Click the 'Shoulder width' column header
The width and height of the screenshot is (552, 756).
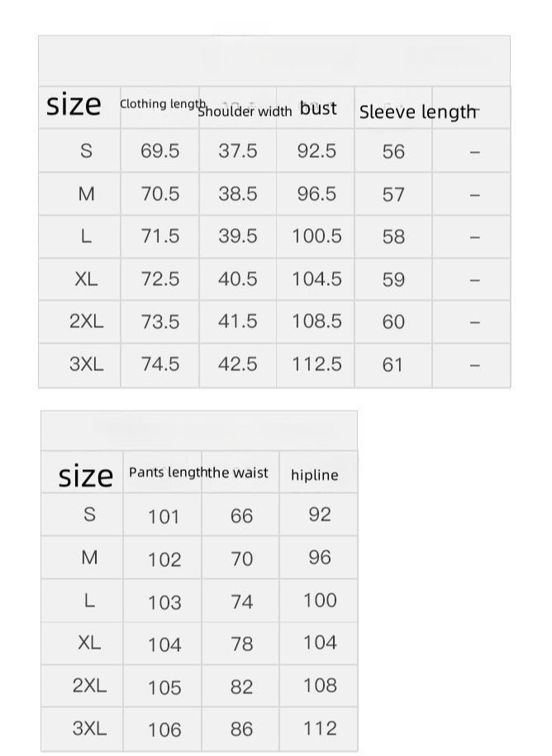coord(245,112)
